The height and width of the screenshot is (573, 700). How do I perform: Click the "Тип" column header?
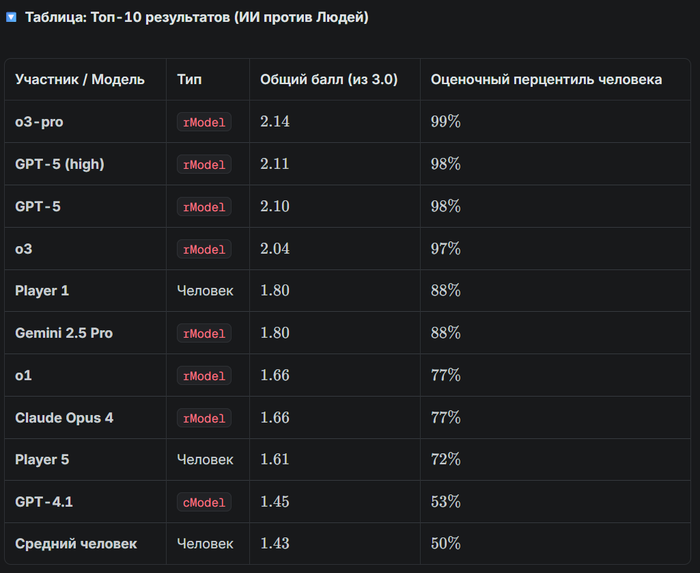189,79
